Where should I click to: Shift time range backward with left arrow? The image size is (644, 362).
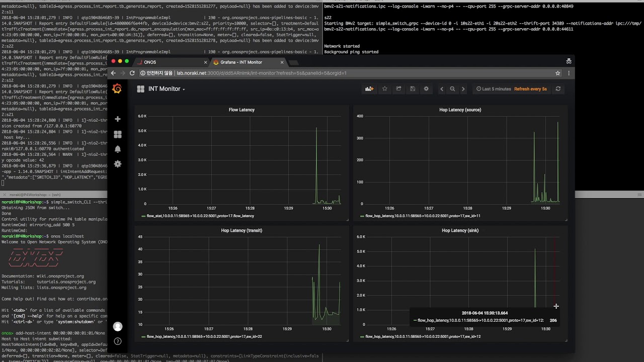pos(442,89)
